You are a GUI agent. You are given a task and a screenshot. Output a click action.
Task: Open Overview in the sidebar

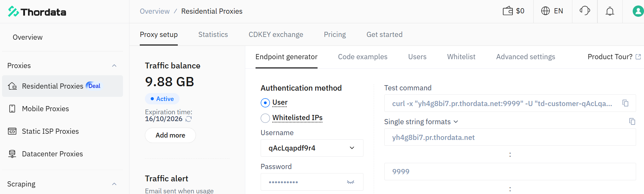pos(28,37)
